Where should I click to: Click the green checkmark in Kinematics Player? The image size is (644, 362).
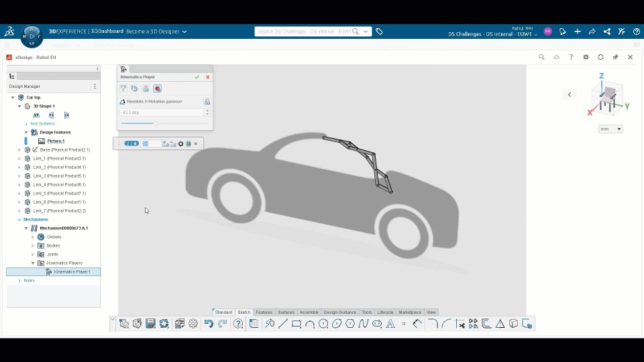click(x=197, y=77)
